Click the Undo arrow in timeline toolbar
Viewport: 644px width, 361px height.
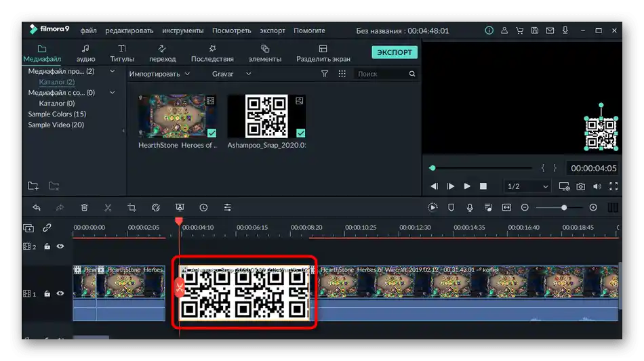tap(37, 207)
